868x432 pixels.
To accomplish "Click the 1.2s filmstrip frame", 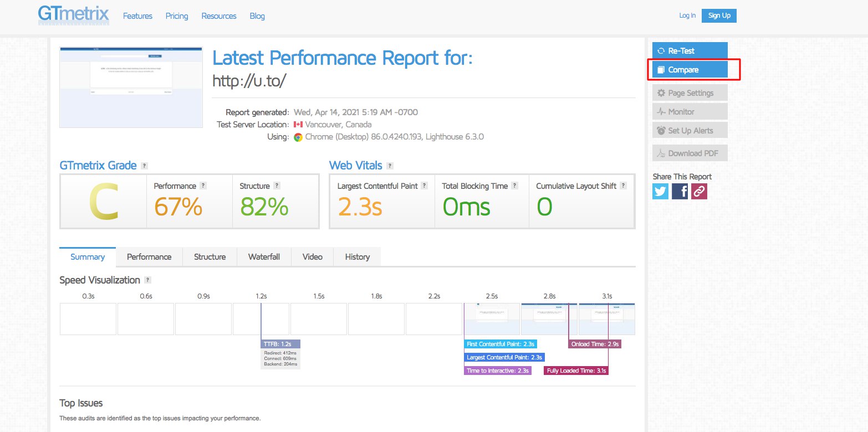I will [261, 319].
